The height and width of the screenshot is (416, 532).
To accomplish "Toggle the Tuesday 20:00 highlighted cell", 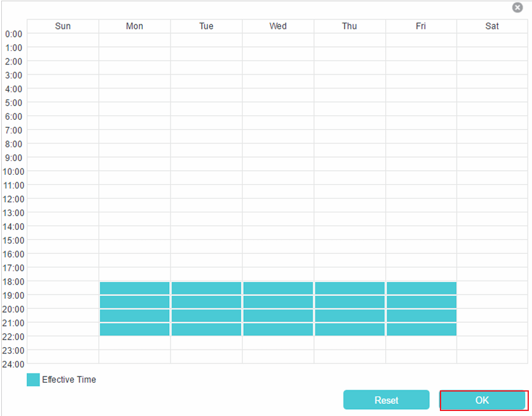I will (206, 315).
